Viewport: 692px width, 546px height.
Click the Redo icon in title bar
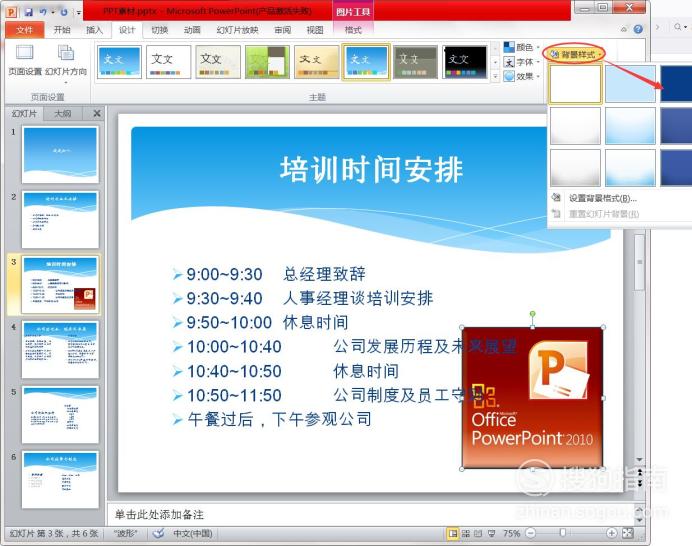coord(64,11)
